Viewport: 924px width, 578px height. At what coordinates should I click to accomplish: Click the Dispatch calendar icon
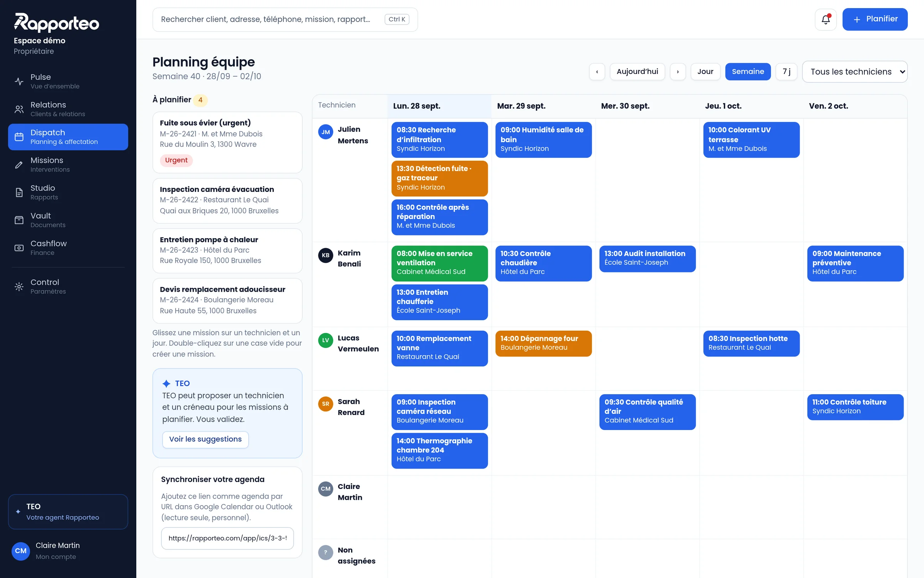pyautogui.click(x=19, y=137)
